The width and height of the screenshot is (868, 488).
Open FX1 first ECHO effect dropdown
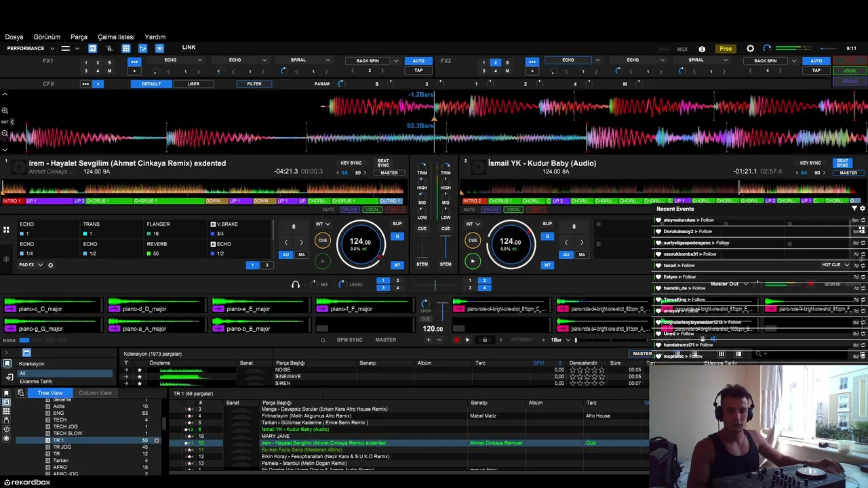[199, 60]
